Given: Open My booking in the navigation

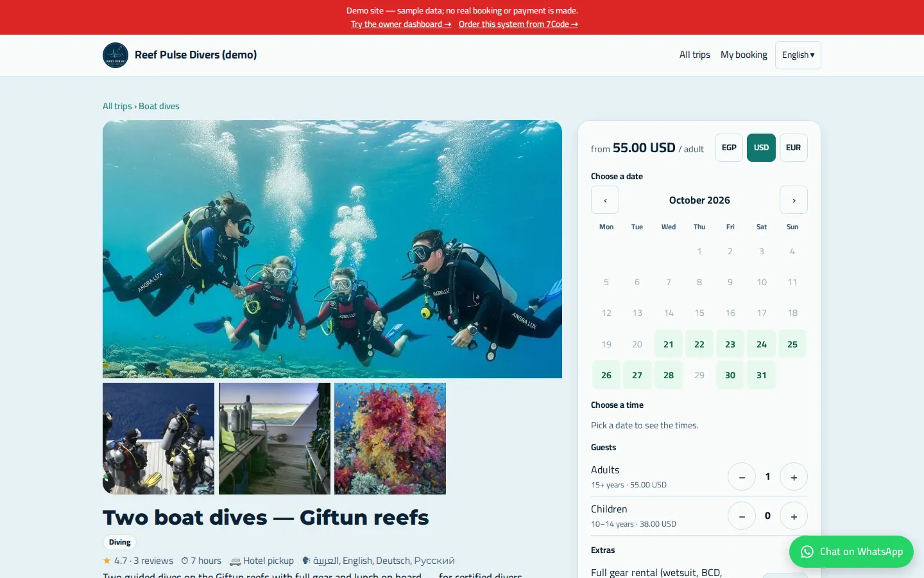Looking at the screenshot, I should pyautogui.click(x=744, y=55).
